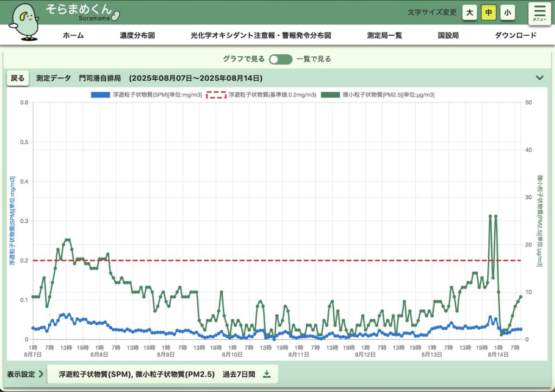Viewport: 555px width, 392px height.
Task: Set font size to 大 (large)
Action: 469,12
